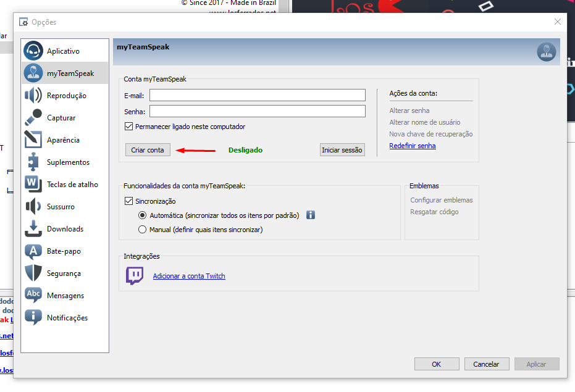The image size is (575, 392).
Task: Choose the Automática synchronization radio option
Action: pos(143,215)
